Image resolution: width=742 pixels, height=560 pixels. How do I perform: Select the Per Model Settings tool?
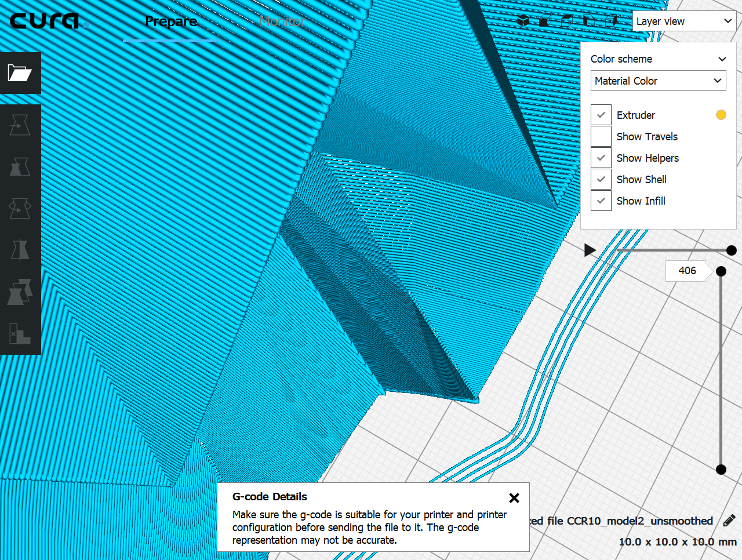(x=20, y=292)
